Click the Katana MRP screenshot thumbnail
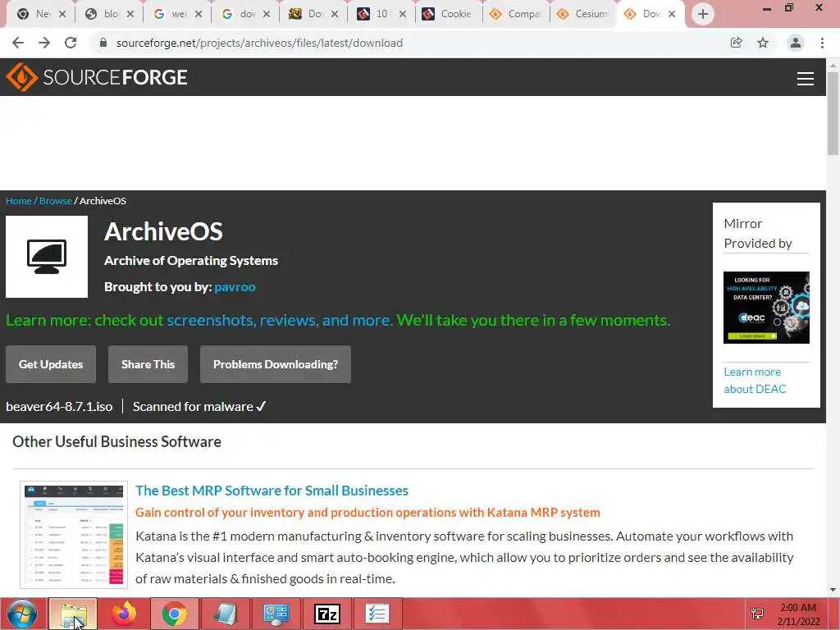 point(74,535)
